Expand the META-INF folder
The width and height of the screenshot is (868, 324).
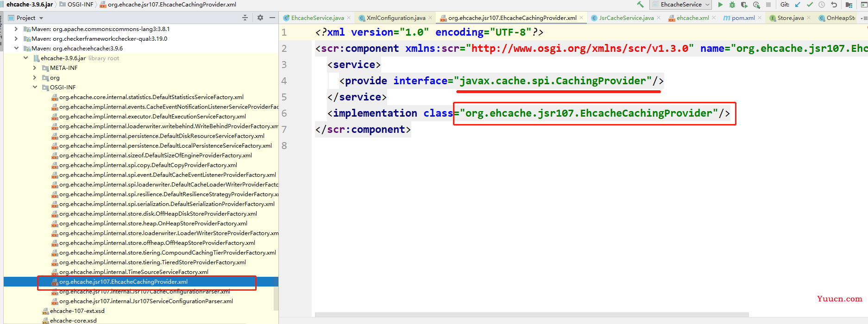pyautogui.click(x=35, y=68)
